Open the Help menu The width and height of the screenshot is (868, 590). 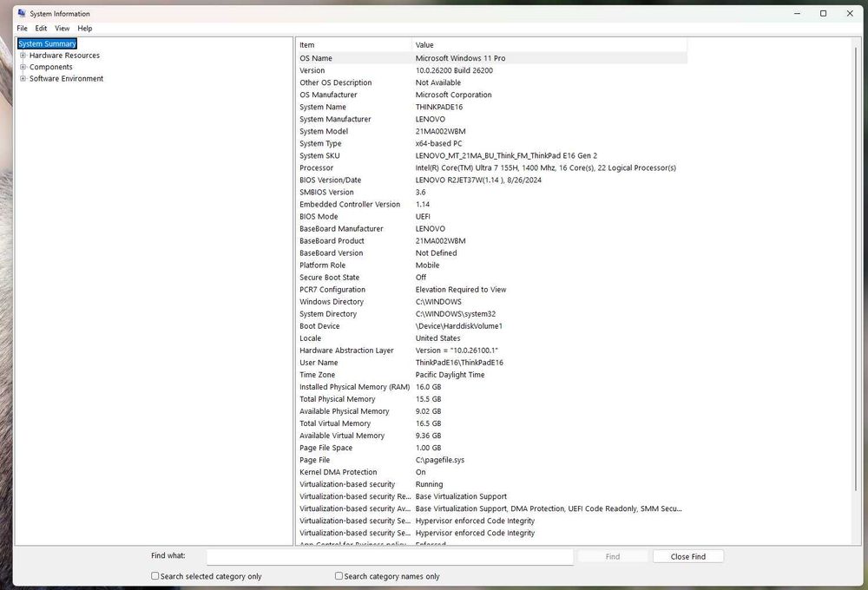coord(85,29)
